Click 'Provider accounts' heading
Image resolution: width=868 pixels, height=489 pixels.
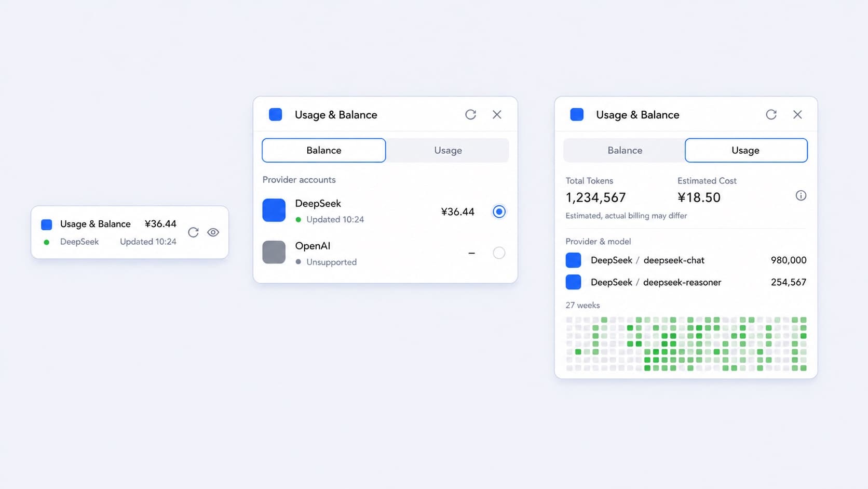coord(299,180)
